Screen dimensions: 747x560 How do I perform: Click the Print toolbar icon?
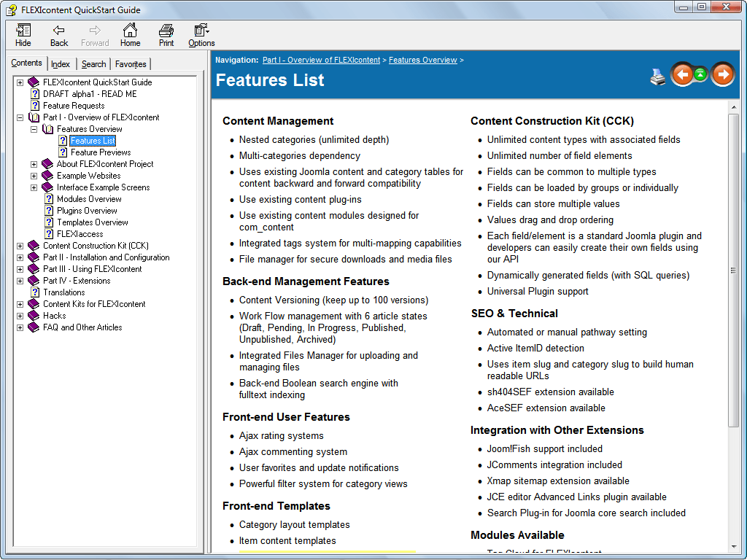coord(166,35)
